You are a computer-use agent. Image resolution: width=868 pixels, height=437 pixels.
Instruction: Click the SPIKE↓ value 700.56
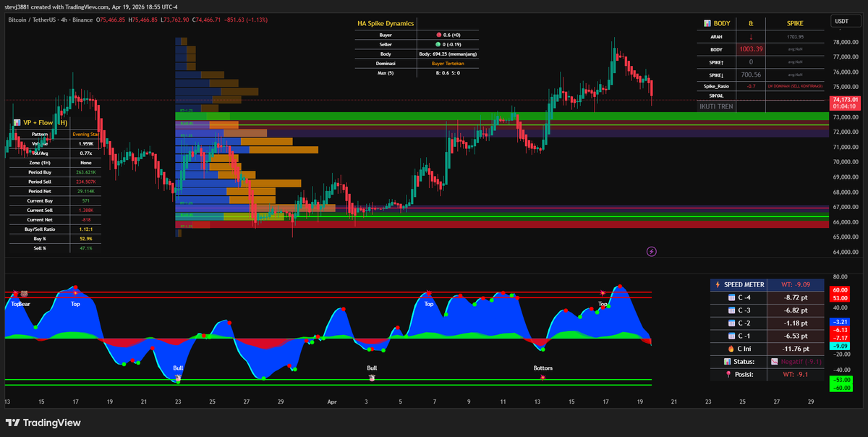tap(752, 75)
